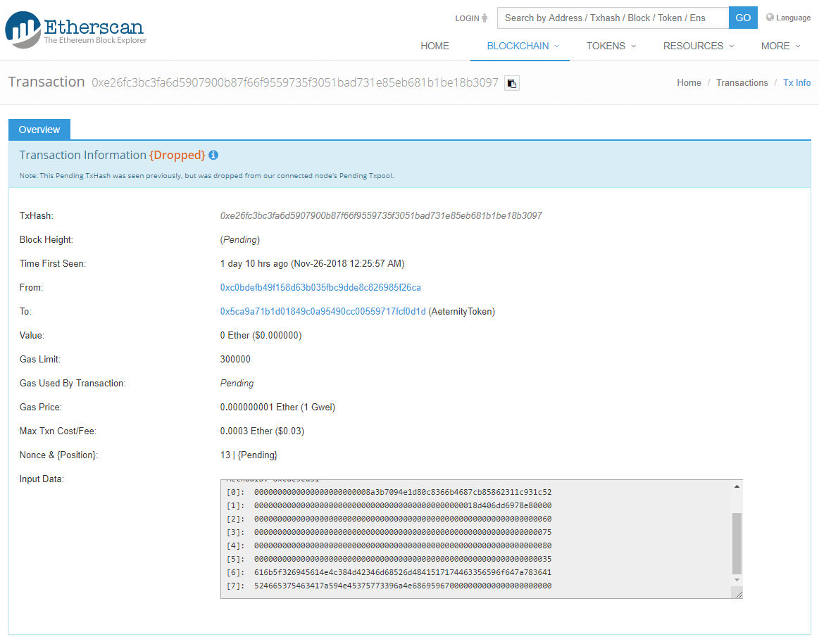The width and height of the screenshot is (819, 644).
Task: Expand the RESOURCES menu
Action: pyautogui.click(x=699, y=46)
